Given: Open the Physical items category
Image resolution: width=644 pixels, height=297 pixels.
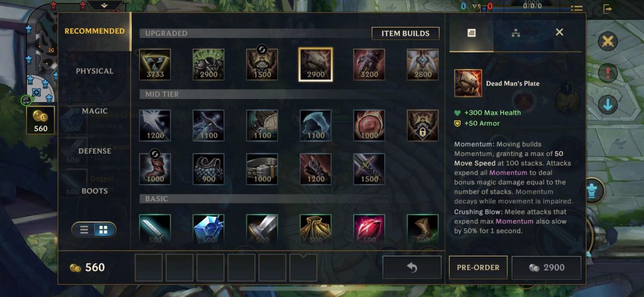Looking at the screenshot, I should [x=95, y=71].
